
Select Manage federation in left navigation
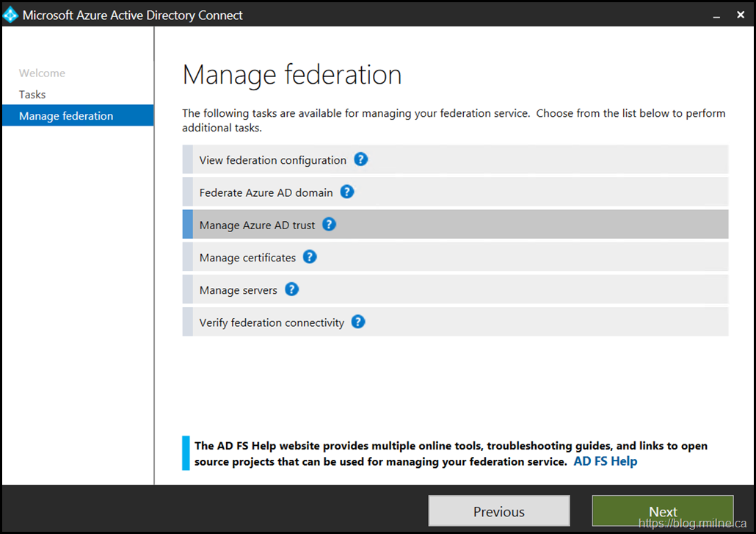66,116
